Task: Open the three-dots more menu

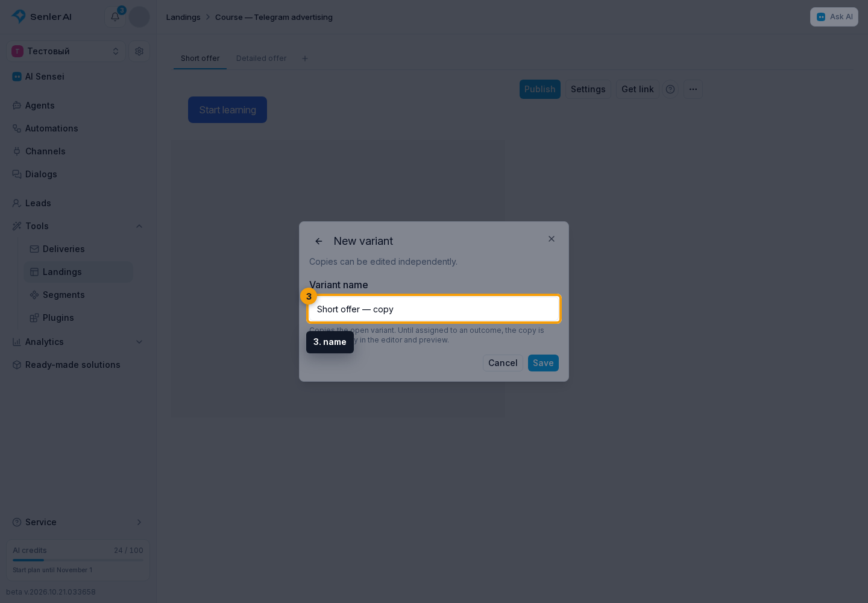Action: pyautogui.click(x=693, y=89)
